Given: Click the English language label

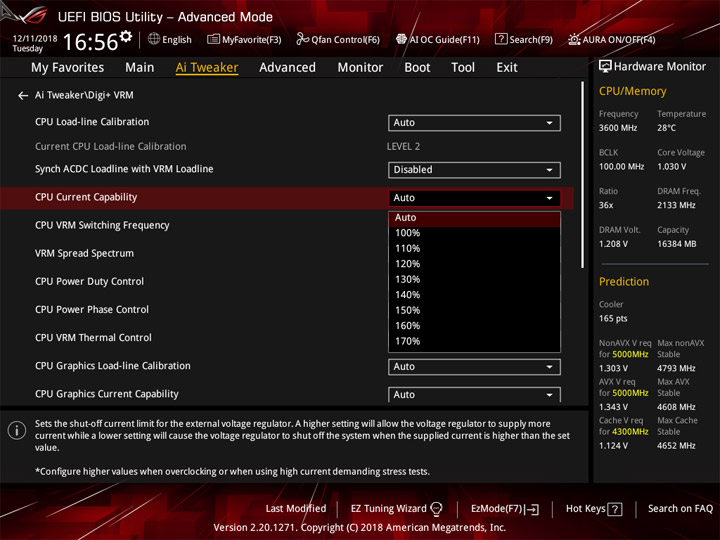Looking at the screenshot, I should pos(177,39).
